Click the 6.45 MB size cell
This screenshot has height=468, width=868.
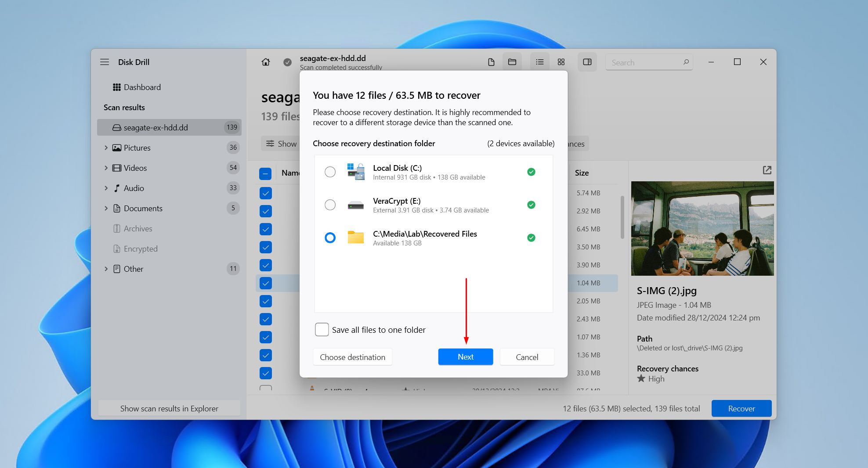(588, 229)
